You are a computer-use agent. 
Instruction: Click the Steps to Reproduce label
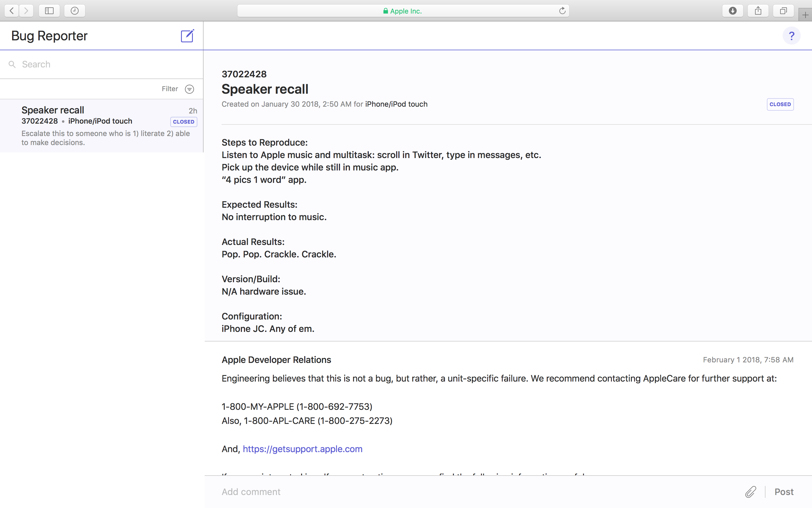pyautogui.click(x=264, y=143)
